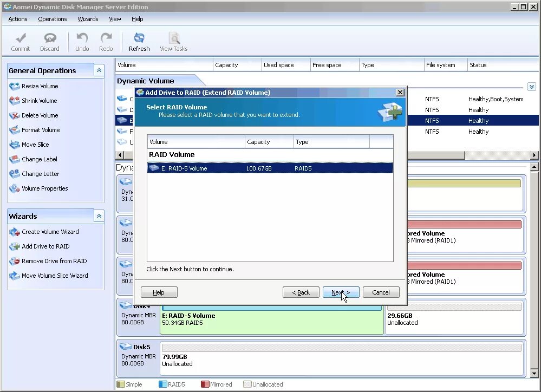Launch Create Volume Wizard
The height and width of the screenshot is (392, 541).
pos(44,232)
